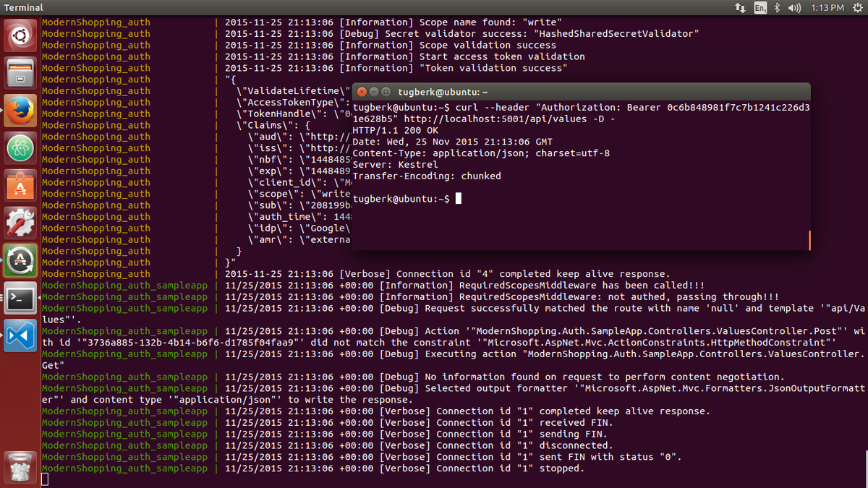Select the Terminal icon in launcher

pyautogui.click(x=20, y=299)
